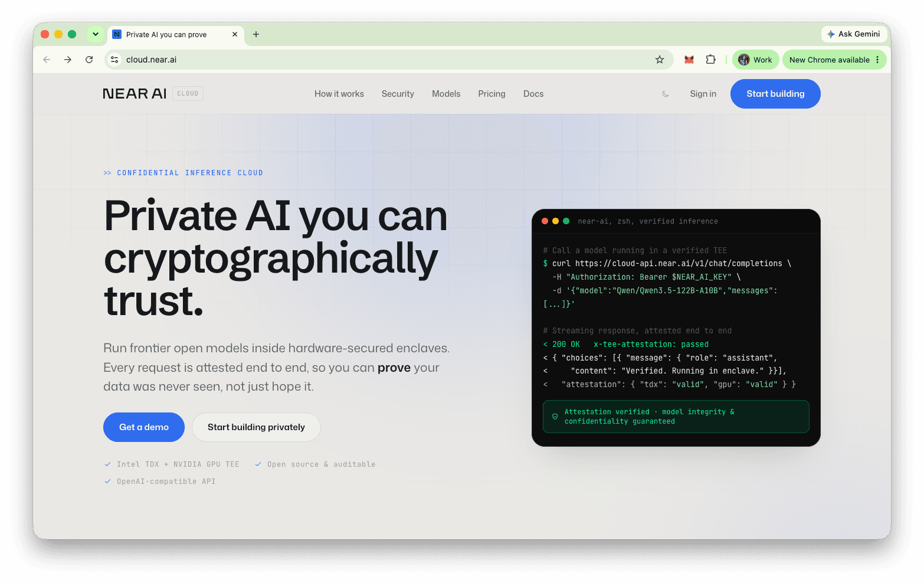Open the Models nav link
Screen dimensions: 924x583
446,94
